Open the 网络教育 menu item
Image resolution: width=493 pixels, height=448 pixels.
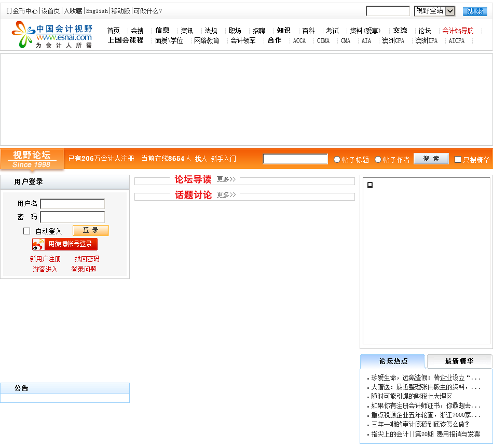click(207, 40)
